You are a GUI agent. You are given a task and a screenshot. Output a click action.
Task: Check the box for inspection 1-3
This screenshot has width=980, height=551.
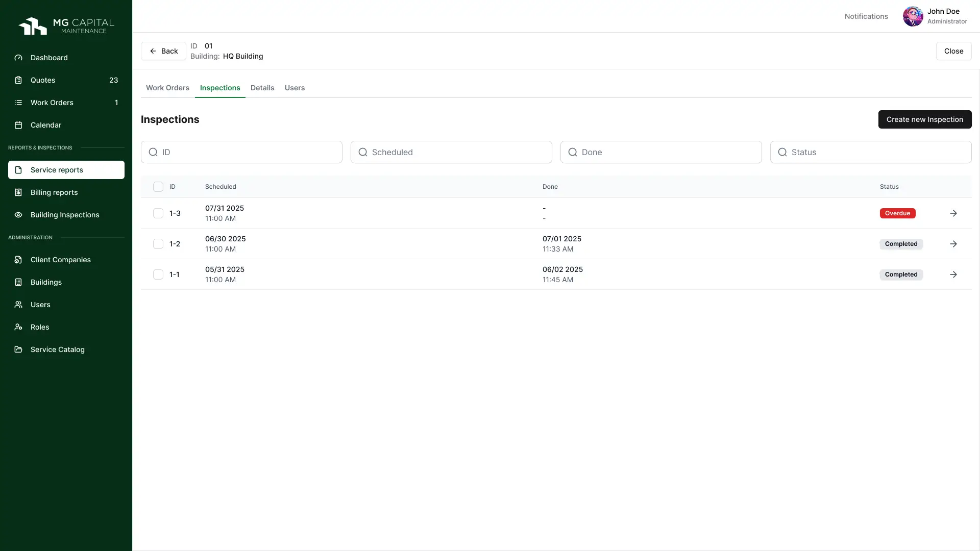158,213
